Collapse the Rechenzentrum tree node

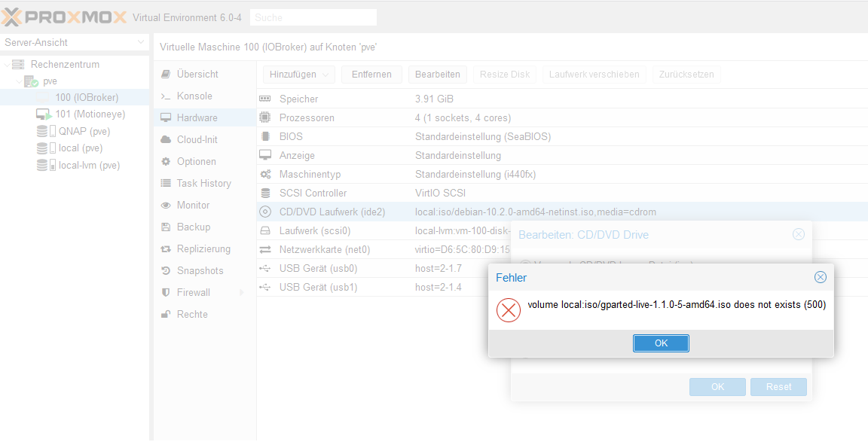(7, 65)
